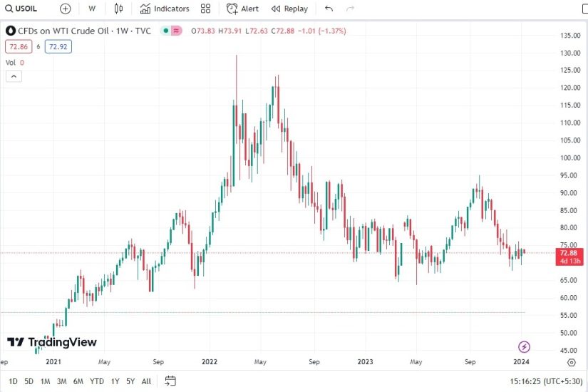
Task: Click the purple lightning bolt icon
Action: [x=525, y=347]
